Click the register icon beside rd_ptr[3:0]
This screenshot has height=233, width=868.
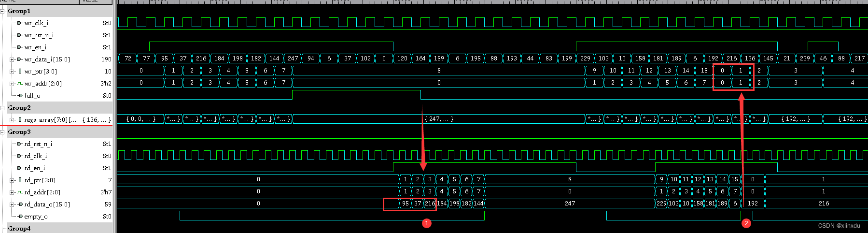click(x=20, y=180)
